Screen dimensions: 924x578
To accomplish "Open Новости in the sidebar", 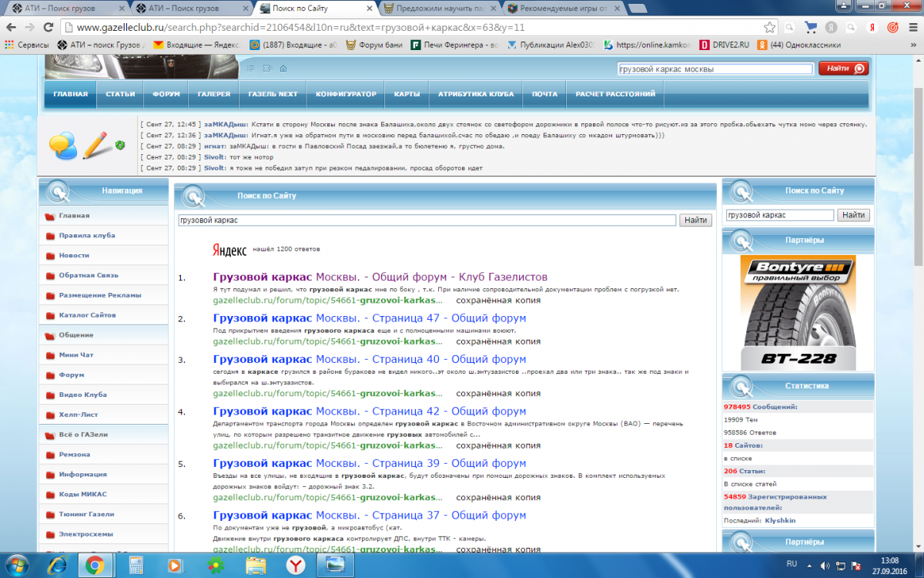I will pyautogui.click(x=74, y=255).
